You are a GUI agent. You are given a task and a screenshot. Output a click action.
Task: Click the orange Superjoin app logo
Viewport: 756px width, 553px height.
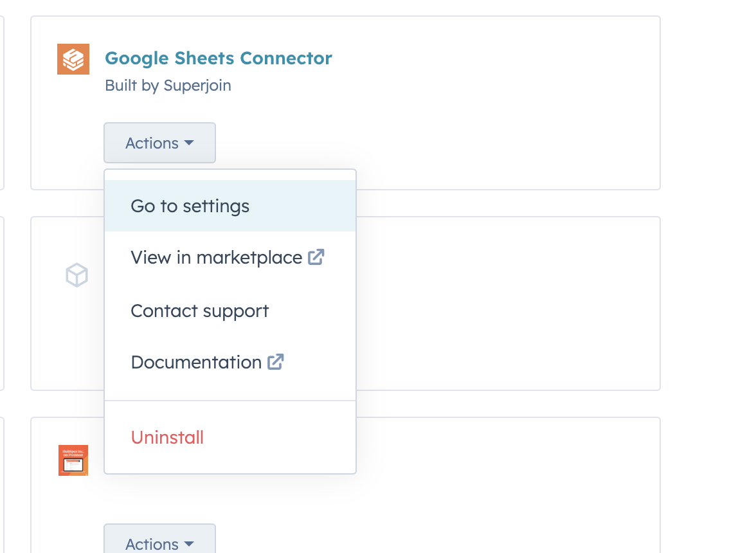[73, 59]
